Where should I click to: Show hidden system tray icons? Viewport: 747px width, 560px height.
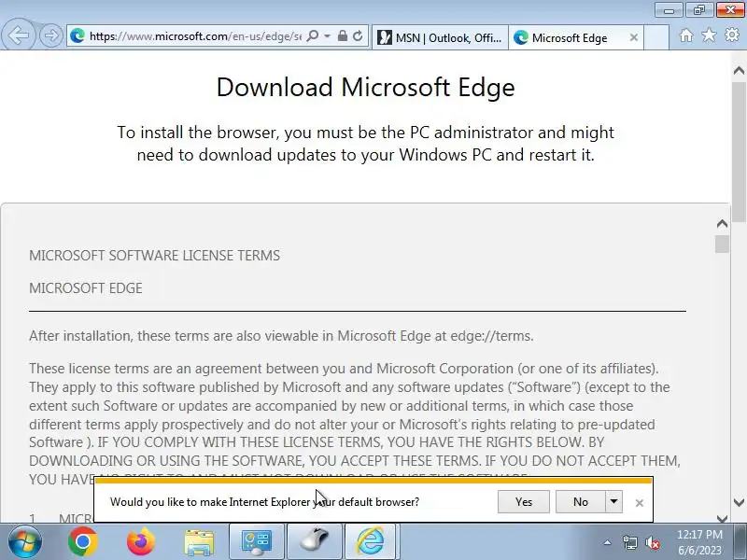click(607, 542)
